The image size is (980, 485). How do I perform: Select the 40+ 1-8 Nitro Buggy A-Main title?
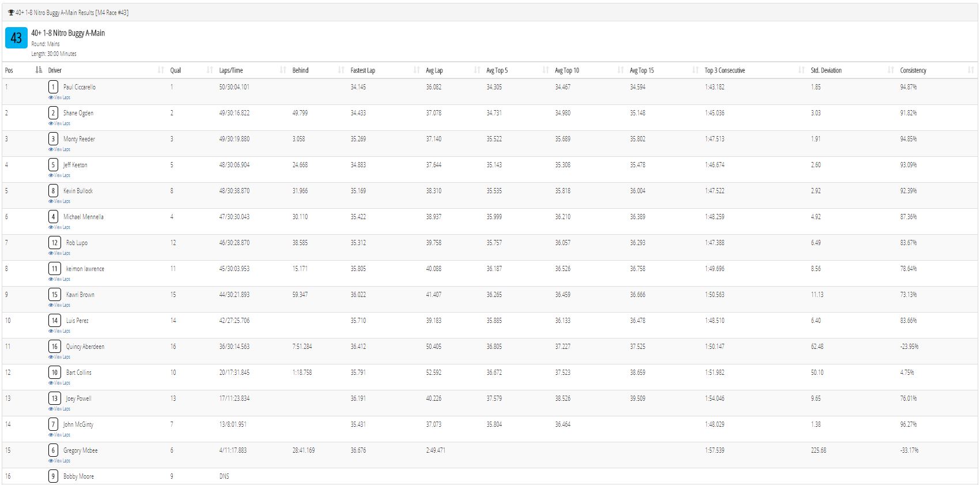tap(68, 33)
